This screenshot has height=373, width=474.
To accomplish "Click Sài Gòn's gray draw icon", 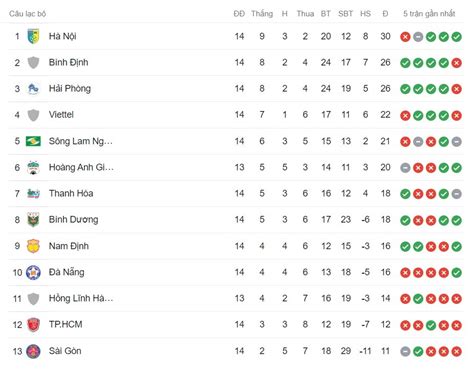I will [405, 351].
